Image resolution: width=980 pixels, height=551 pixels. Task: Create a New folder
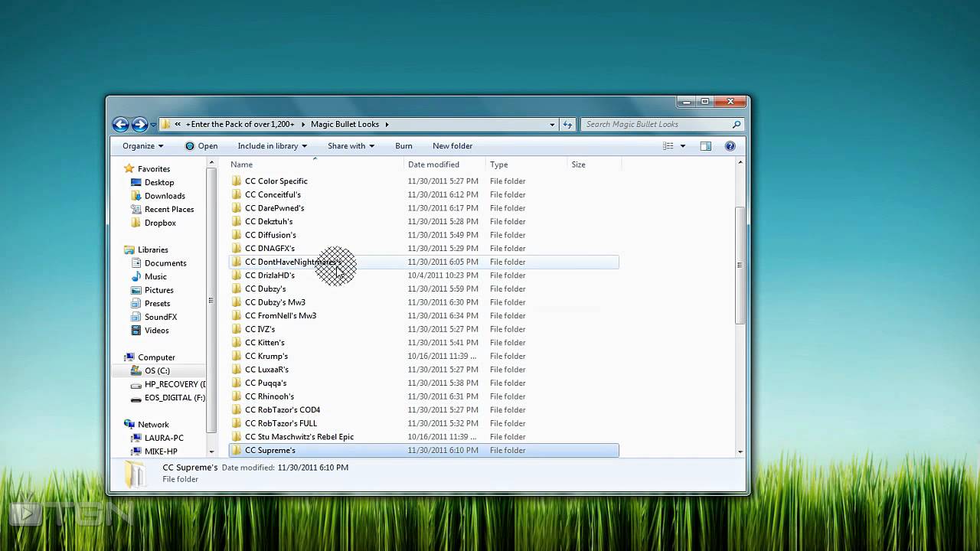[x=452, y=145]
